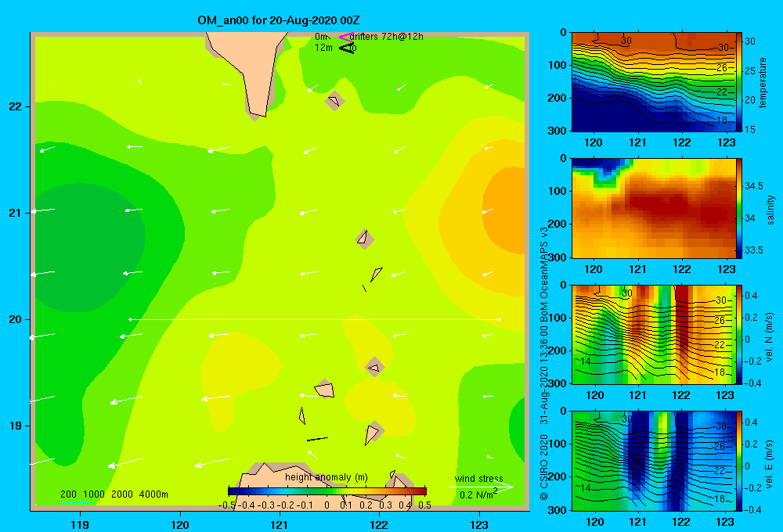This screenshot has width=783, height=532.
Task: Click longitude label 119 on main map axis
Action: tap(80, 524)
